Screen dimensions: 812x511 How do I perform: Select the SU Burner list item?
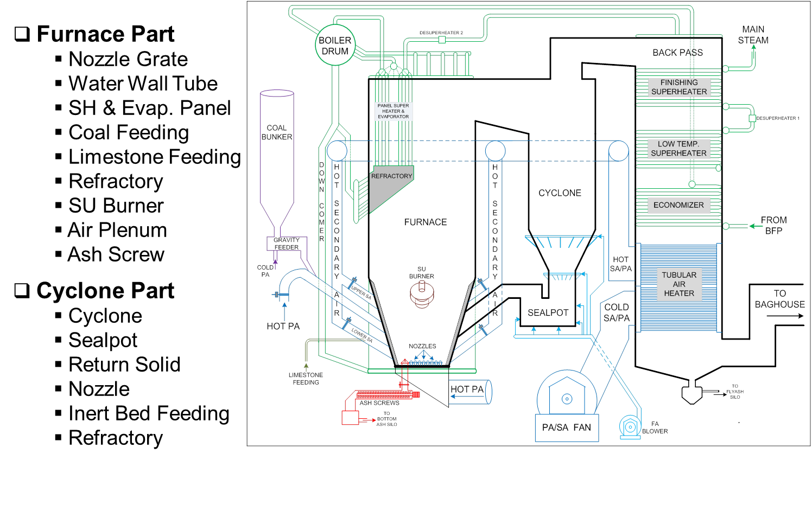pyautogui.click(x=116, y=206)
